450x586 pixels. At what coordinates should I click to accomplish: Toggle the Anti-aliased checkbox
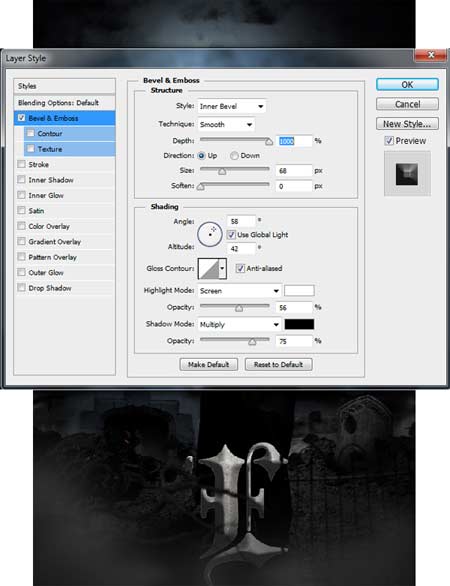pos(240,268)
